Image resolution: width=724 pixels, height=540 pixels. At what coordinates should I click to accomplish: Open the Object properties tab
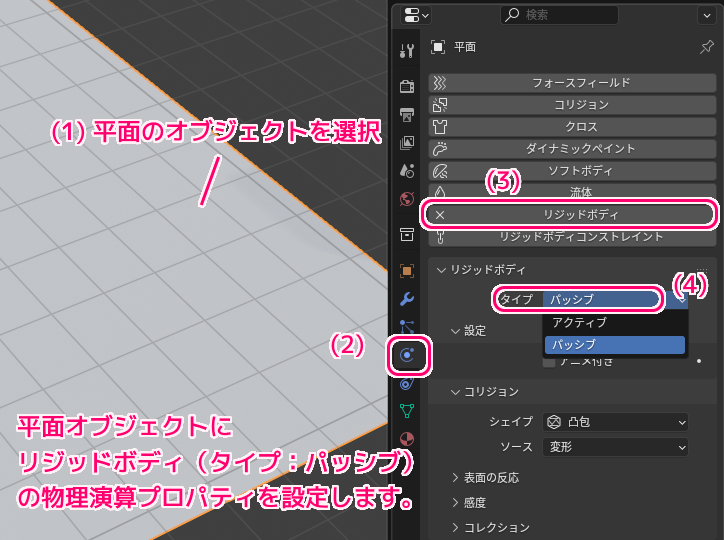[407, 271]
